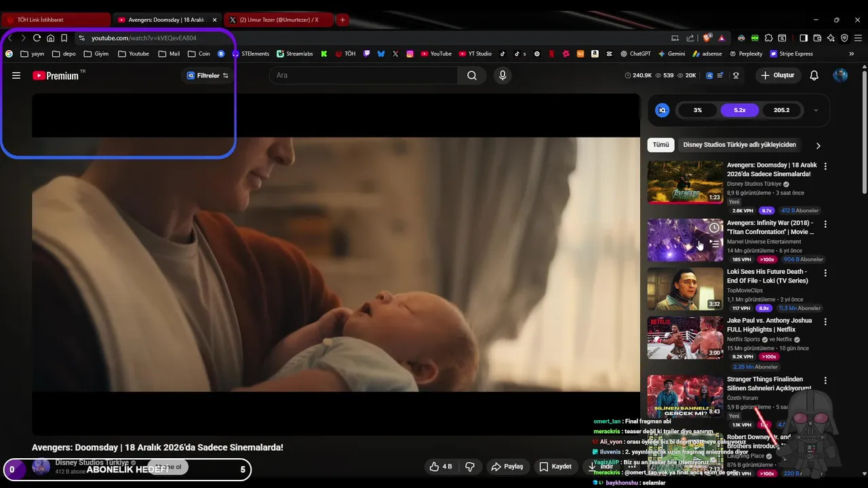This screenshot has width=868, height=488.
Task: Switch to the Umur Tezer X tab
Action: pos(279,20)
